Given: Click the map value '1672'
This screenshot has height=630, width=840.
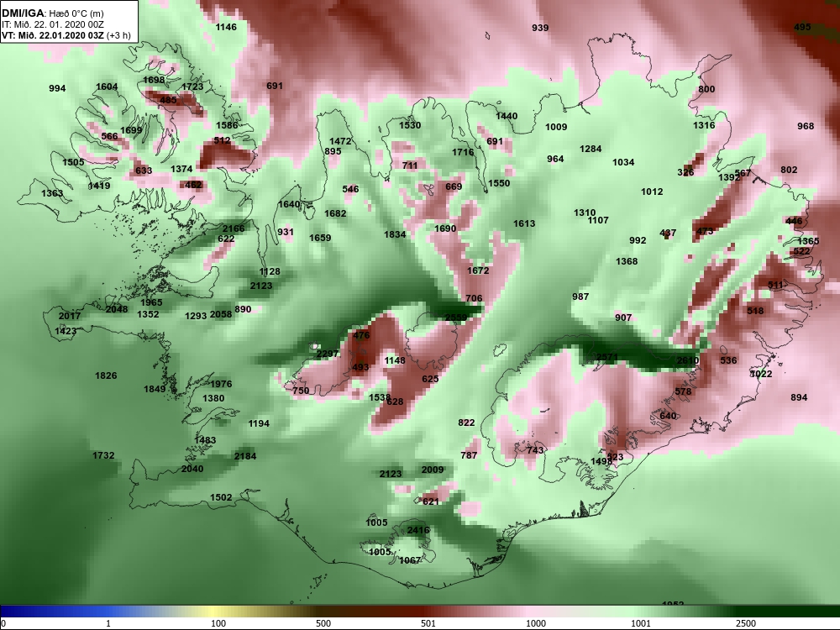Looking at the screenshot, I should click(478, 271).
